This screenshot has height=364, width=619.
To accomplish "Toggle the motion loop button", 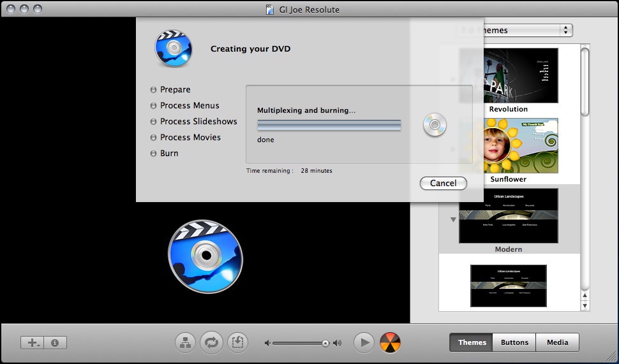I will click(x=211, y=342).
